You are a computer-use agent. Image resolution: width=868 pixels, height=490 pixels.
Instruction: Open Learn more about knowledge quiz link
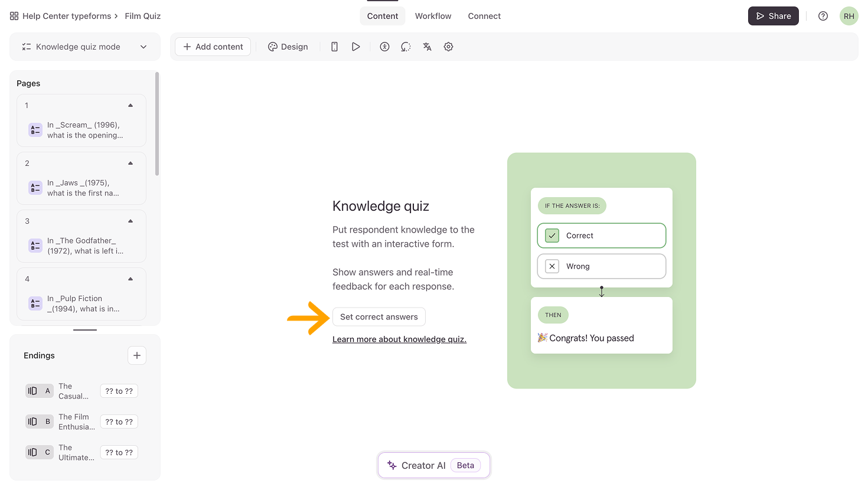pyautogui.click(x=399, y=339)
